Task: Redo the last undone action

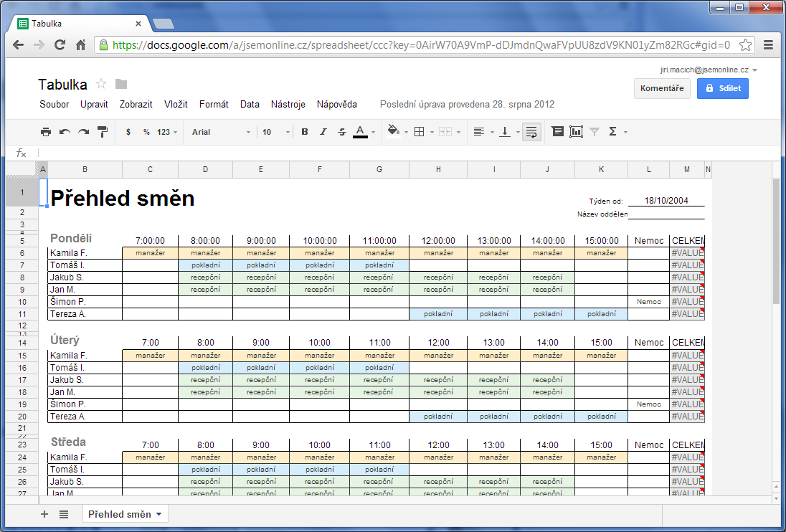Action: click(x=84, y=132)
